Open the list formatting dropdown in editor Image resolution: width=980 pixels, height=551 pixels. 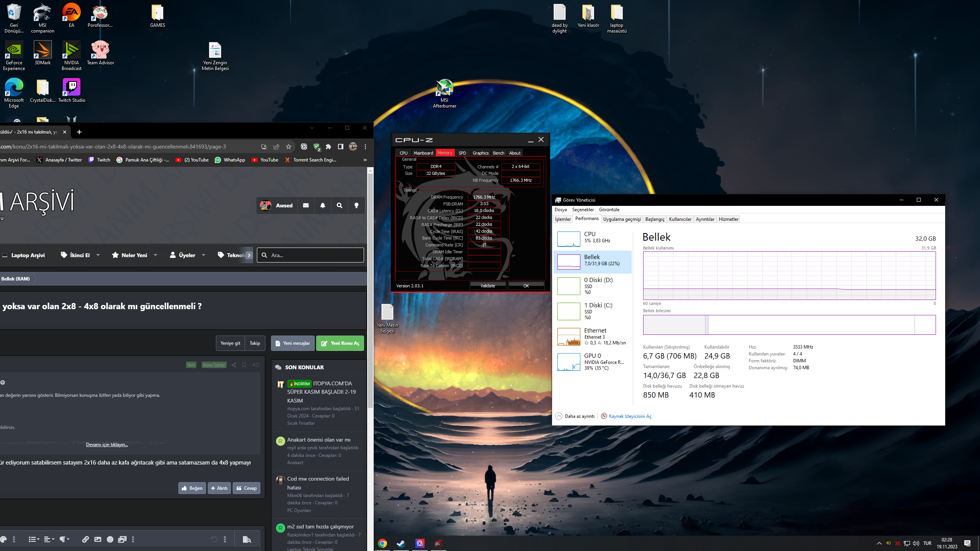click(34, 540)
